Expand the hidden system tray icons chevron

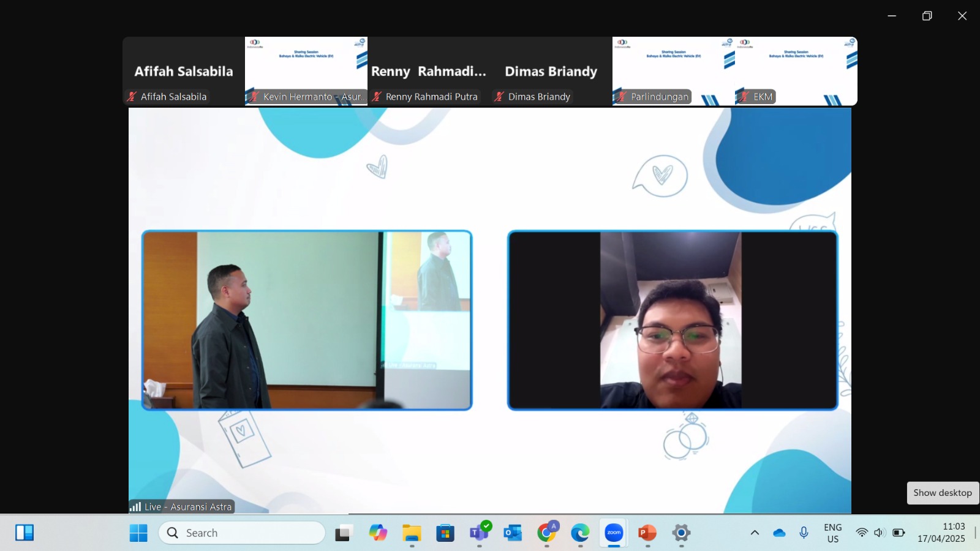[755, 533]
